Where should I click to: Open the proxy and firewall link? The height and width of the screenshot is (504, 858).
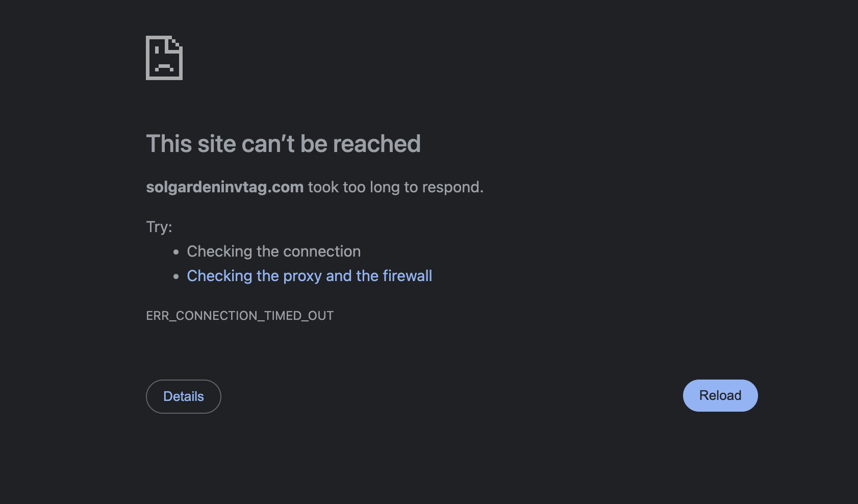[309, 276]
